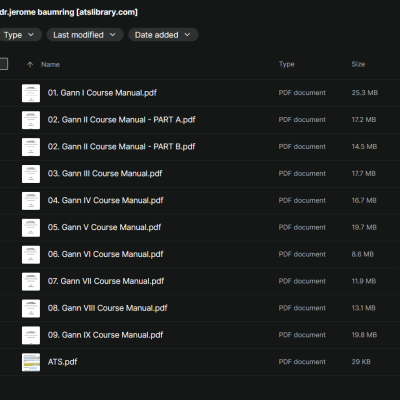This screenshot has height=400, width=400.
Task: Click the 06. Gann VI file icon
Action: [31, 255]
